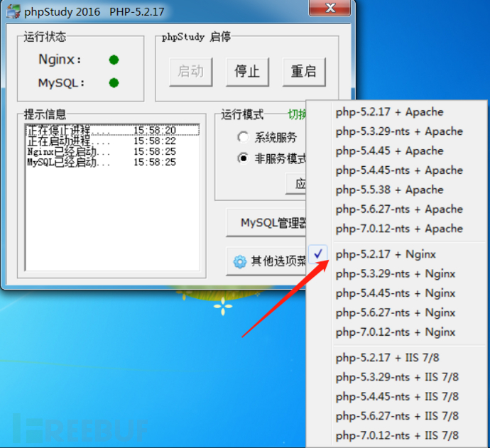Click the disabled 启动 button

point(191,72)
